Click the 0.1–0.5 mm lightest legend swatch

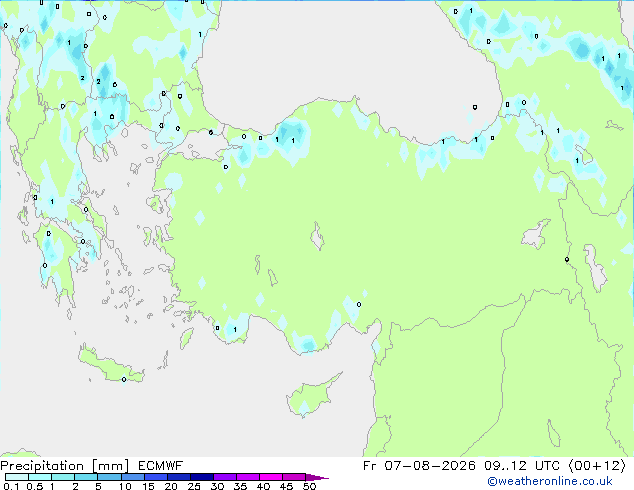pyautogui.click(x=17, y=477)
